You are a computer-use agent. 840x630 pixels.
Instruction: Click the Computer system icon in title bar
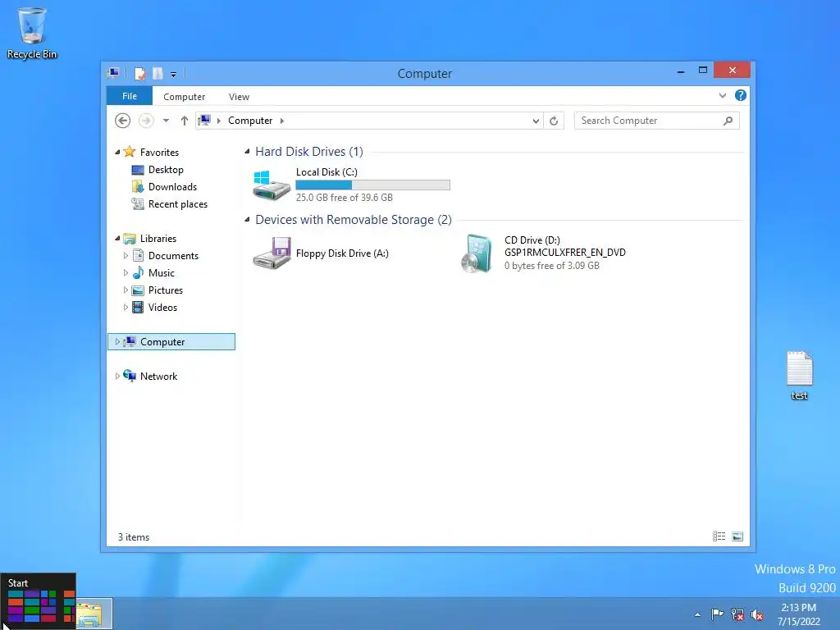point(113,73)
